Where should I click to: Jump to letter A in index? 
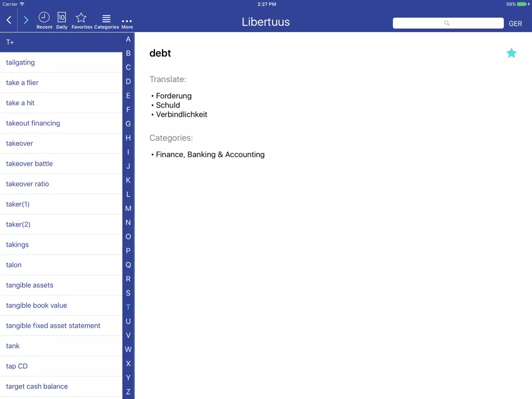[128, 39]
